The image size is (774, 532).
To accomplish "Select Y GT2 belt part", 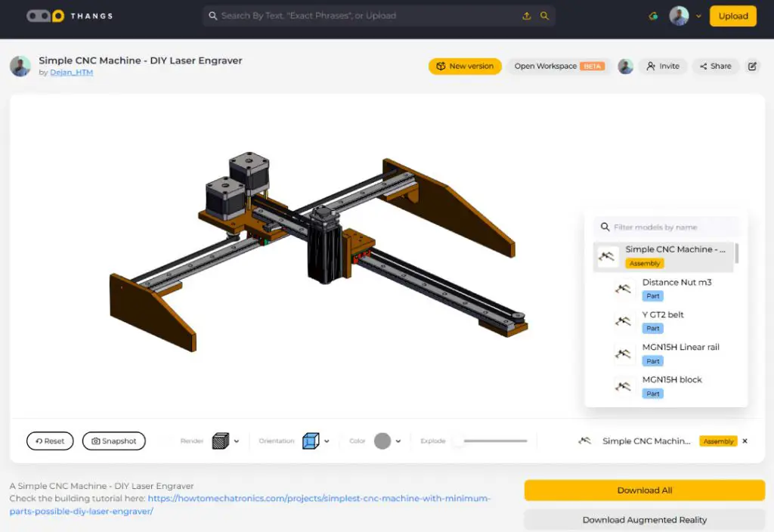I will point(662,314).
